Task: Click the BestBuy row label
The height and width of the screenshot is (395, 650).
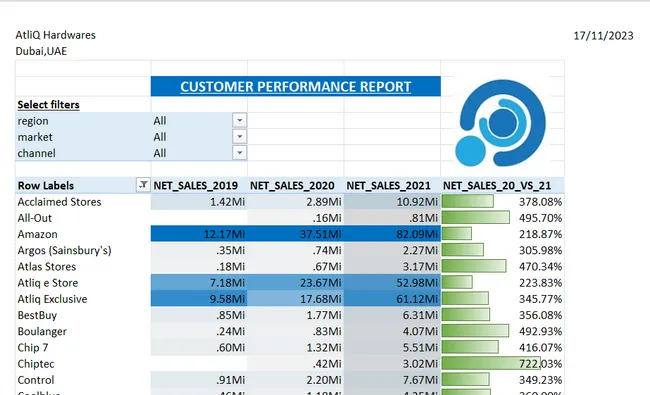Action: click(37, 315)
